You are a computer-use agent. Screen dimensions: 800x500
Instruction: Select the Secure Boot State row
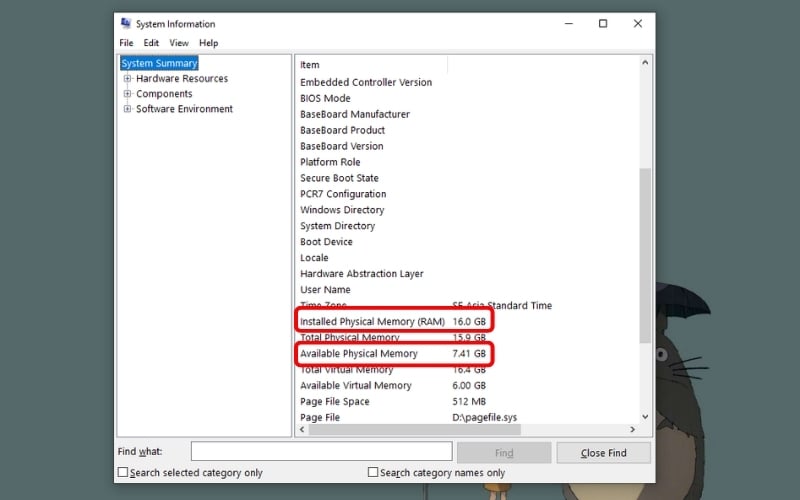coord(467,178)
